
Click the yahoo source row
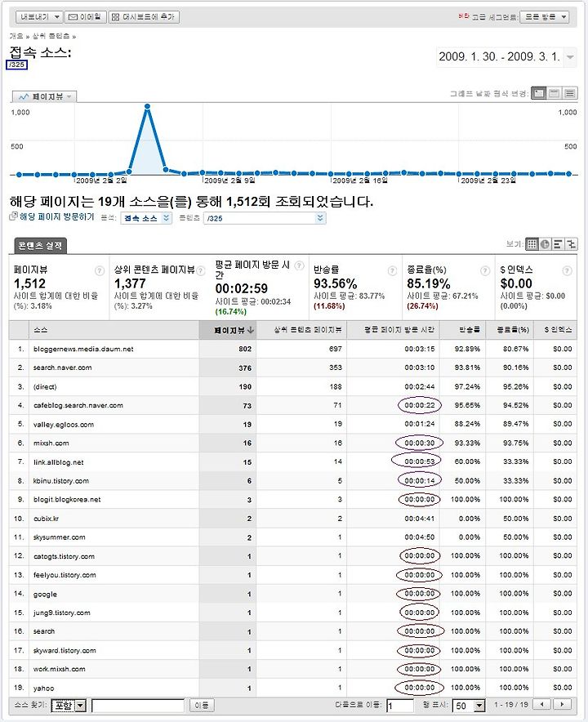coord(293,688)
